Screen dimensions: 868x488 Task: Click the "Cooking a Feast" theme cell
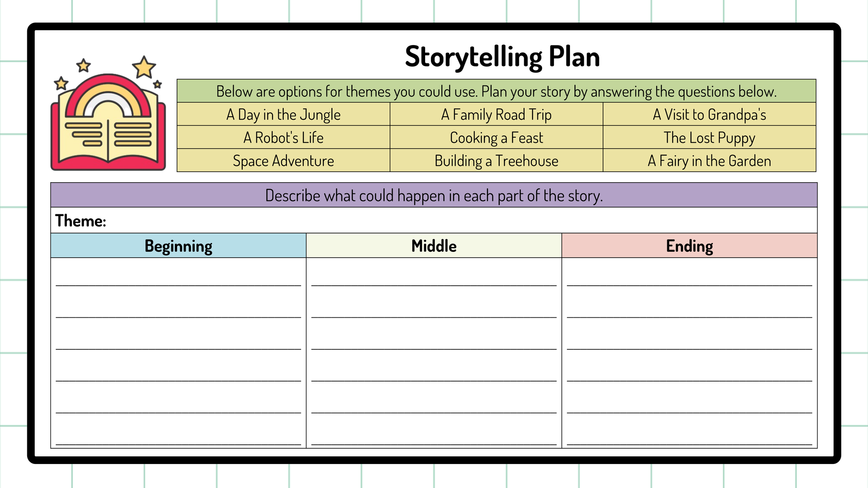pyautogui.click(x=496, y=138)
